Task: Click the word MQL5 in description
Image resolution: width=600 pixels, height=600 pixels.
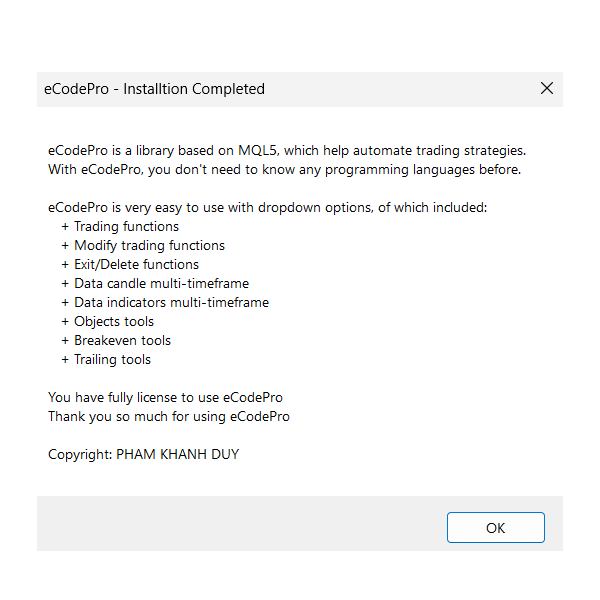Action: point(257,150)
